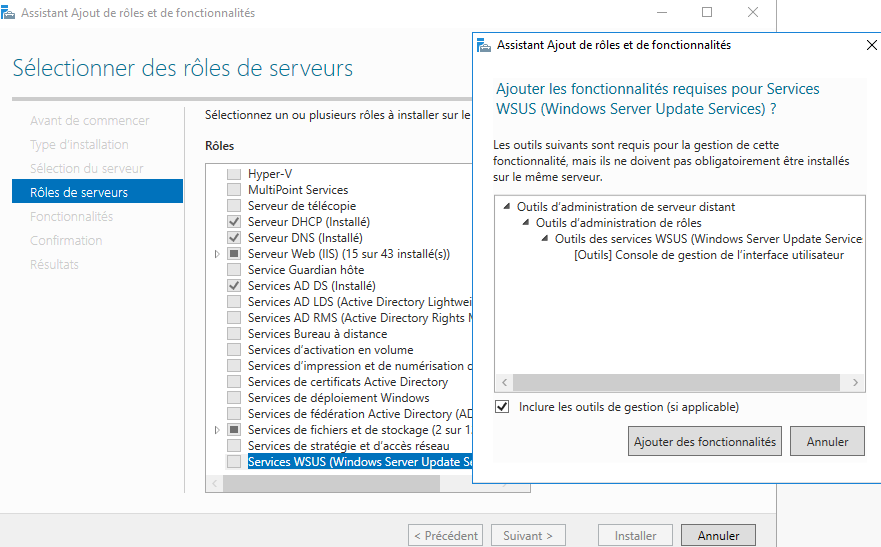Click the Précédent button
Screen dimensions: 881x547
click(445, 536)
